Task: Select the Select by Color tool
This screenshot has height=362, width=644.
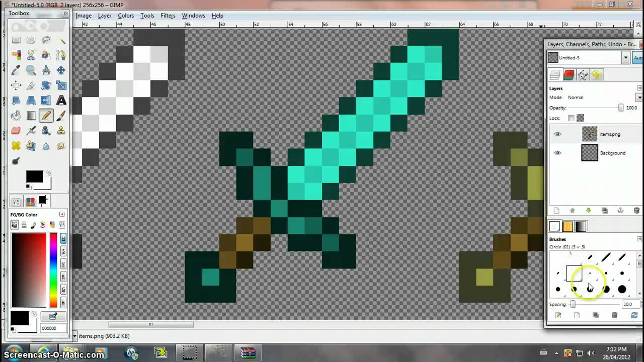Action: (x=16, y=55)
